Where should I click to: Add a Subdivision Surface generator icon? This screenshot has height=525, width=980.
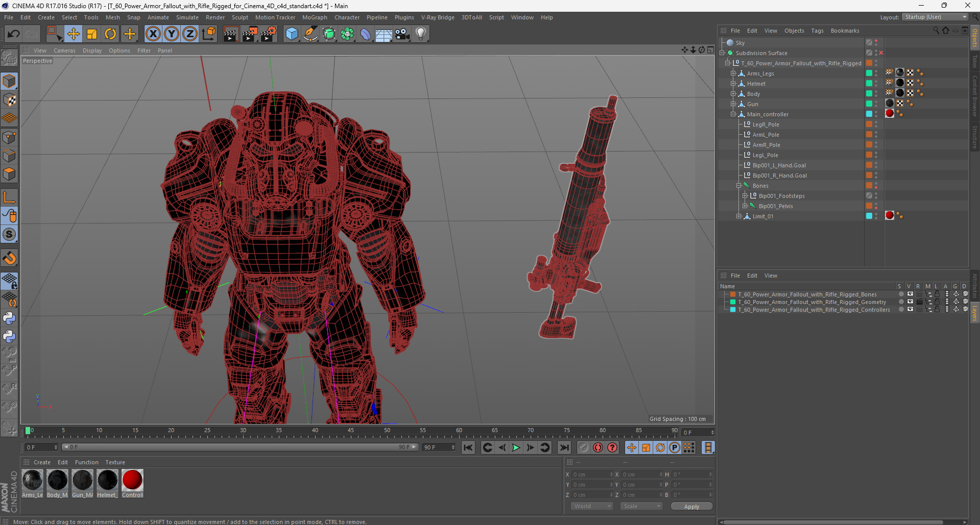(x=329, y=34)
